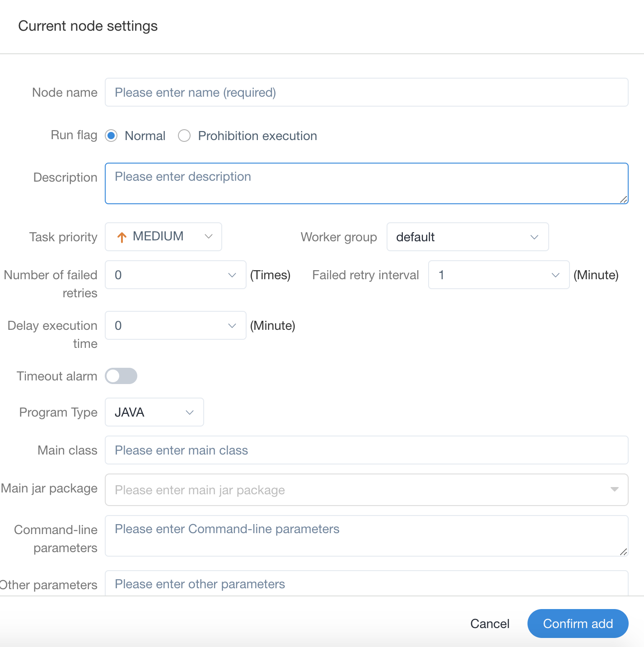
Task: Focus the Main class input field
Action: (x=366, y=450)
